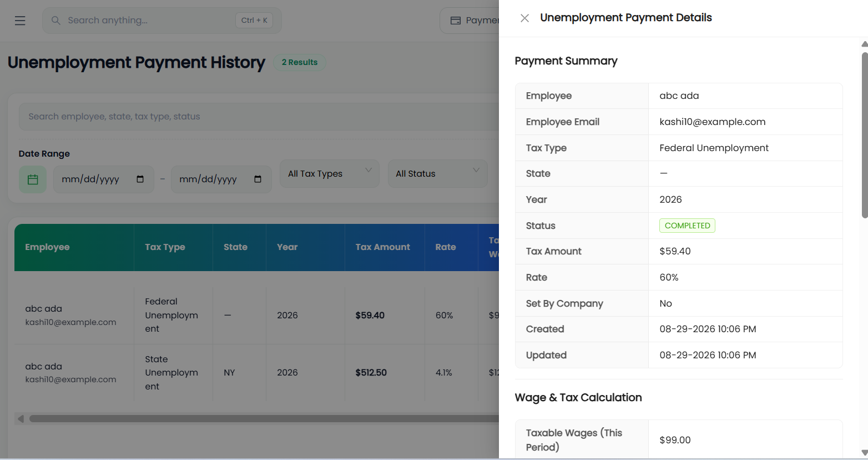The width and height of the screenshot is (868, 460).
Task: Click the 2 Results badge
Action: click(300, 62)
